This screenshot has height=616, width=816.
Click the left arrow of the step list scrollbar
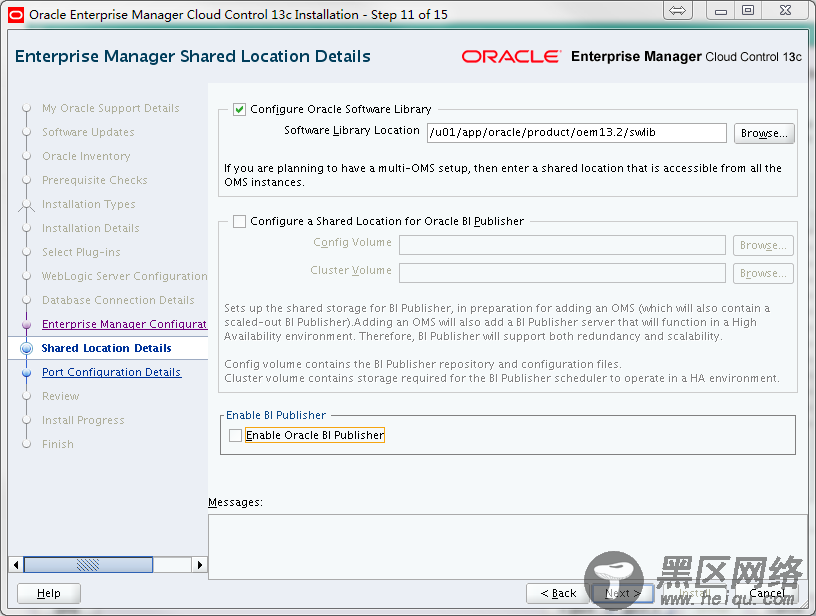(16, 564)
